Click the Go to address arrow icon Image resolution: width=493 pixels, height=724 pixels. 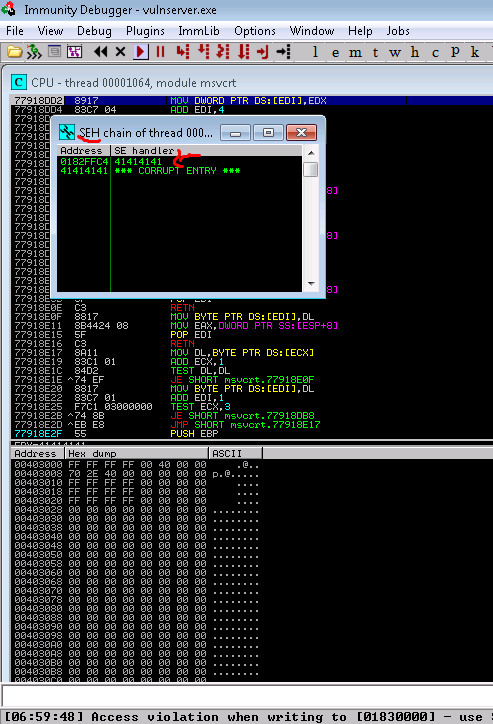(283, 52)
